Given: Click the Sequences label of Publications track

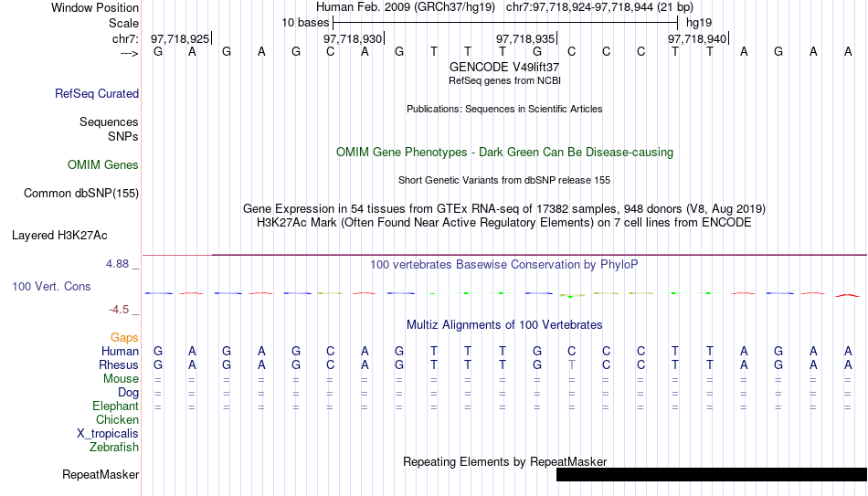Looking at the screenshot, I should (x=109, y=121).
